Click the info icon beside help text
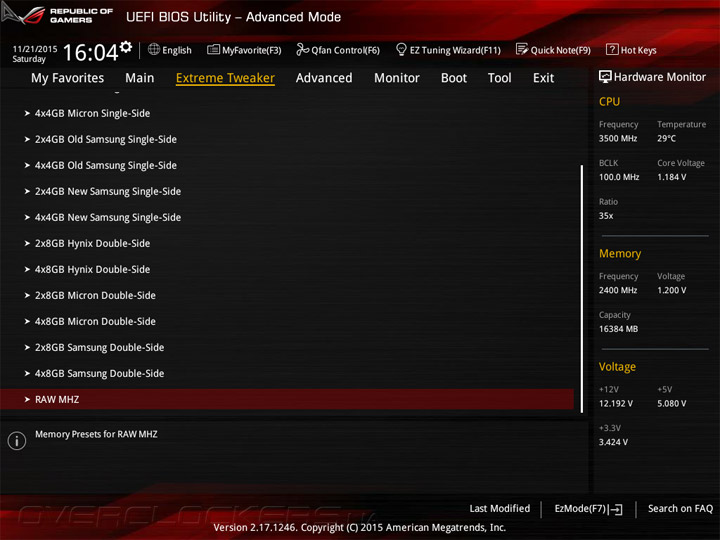 click(x=17, y=440)
